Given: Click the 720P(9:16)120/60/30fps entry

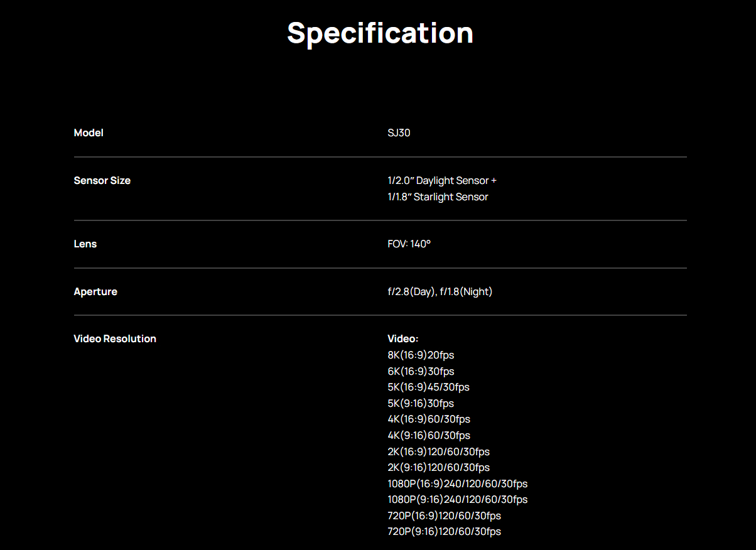Looking at the screenshot, I should (x=444, y=532).
